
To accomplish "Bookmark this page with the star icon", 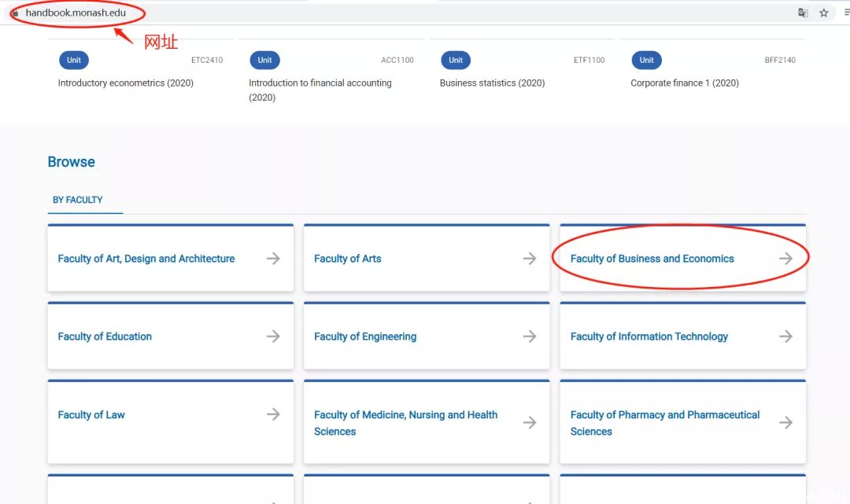I will pos(824,13).
